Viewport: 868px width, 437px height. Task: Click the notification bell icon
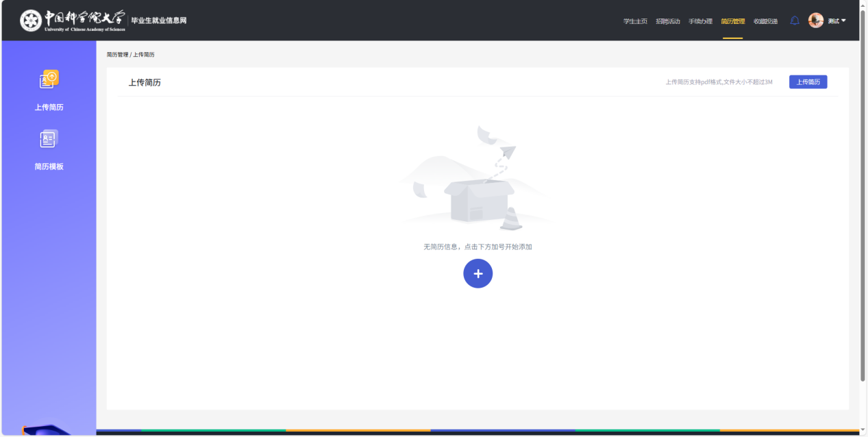point(795,21)
